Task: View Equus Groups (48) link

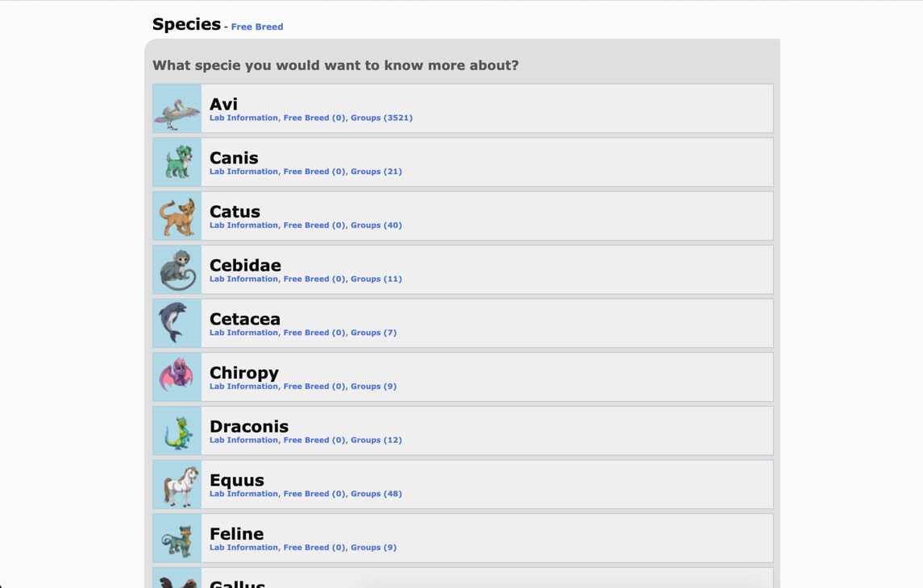Action: coord(376,494)
